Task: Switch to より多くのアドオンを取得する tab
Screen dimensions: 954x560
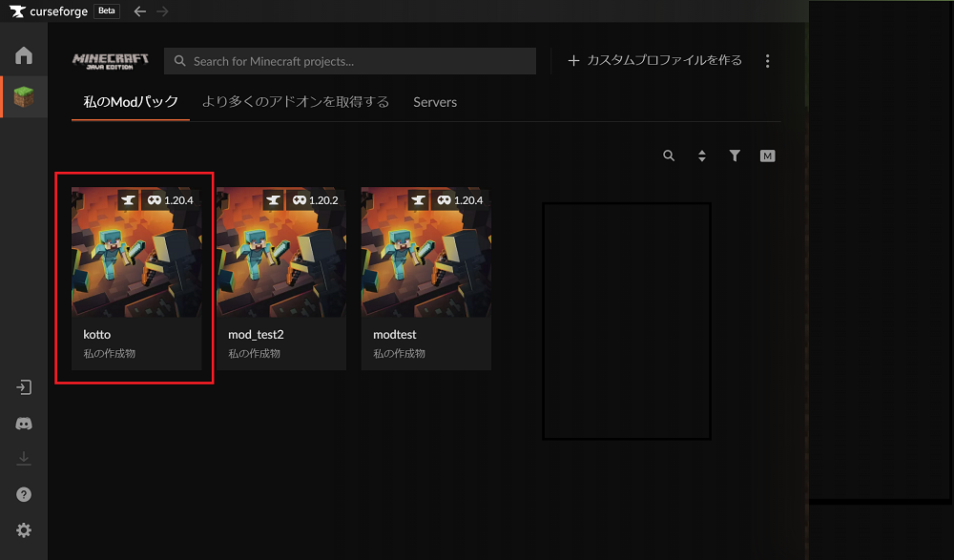Action: pos(296,102)
